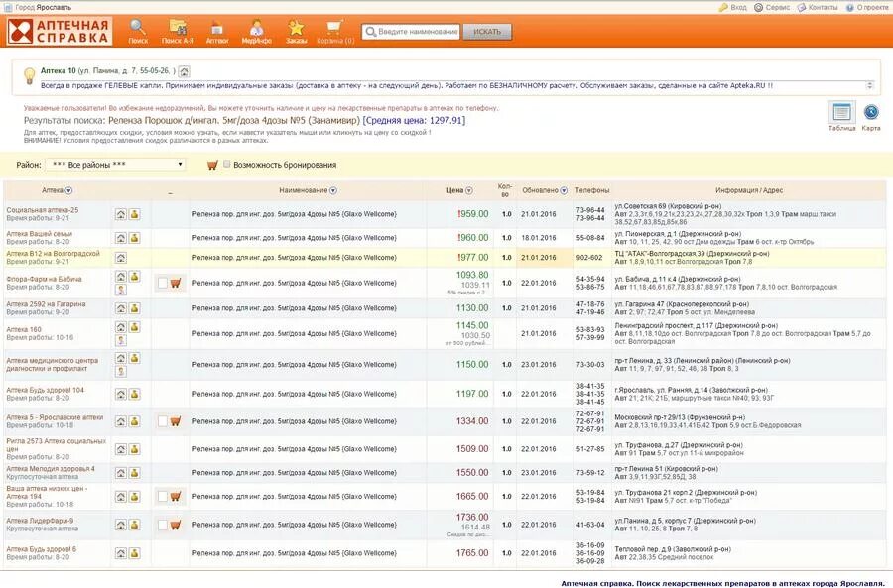The width and height of the screenshot is (893, 588).
Task: Click person icon for Аптека 160
Action: tap(121, 340)
